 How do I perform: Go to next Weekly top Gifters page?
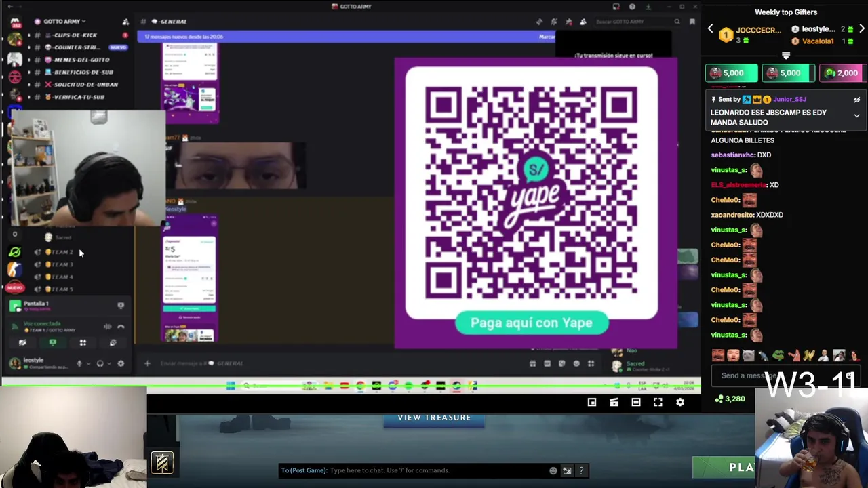tap(862, 29)
